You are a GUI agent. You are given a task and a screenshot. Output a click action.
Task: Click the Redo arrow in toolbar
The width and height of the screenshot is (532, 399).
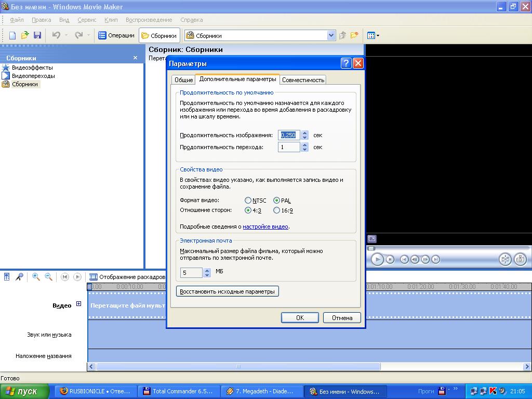79,35
